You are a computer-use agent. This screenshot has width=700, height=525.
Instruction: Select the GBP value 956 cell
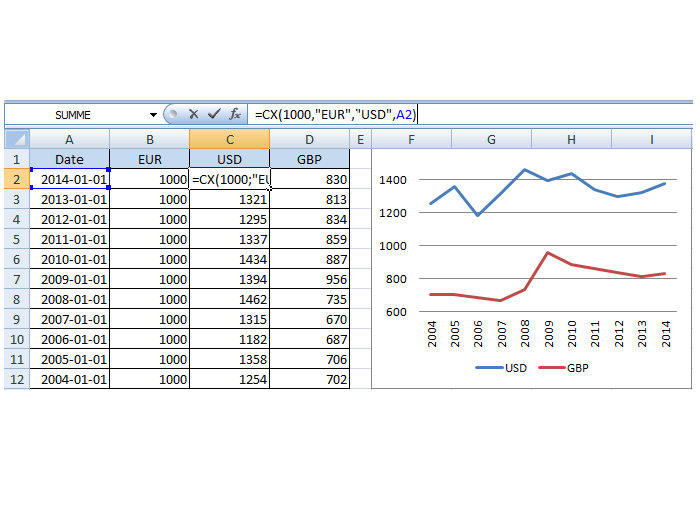tap(309, 279)
